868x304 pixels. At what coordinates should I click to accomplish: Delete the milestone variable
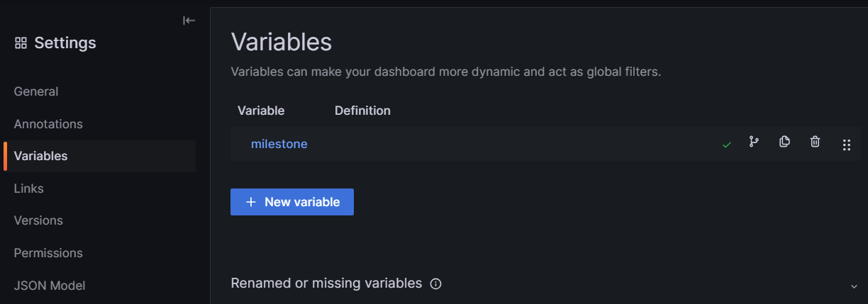coord(815,142)
